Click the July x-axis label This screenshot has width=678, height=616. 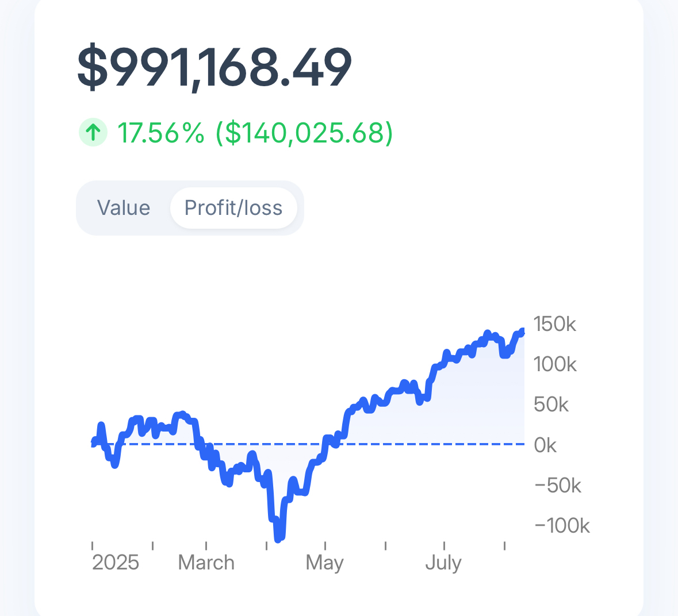click(x=443, y=562)
